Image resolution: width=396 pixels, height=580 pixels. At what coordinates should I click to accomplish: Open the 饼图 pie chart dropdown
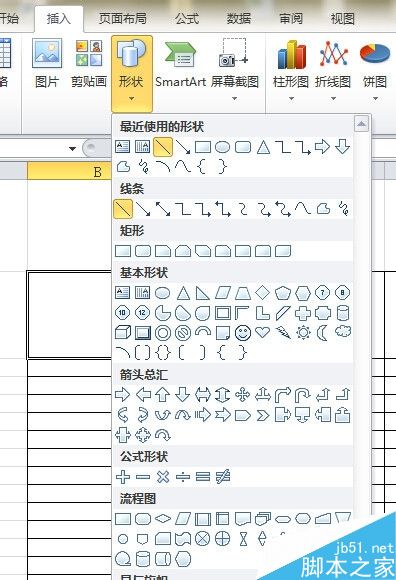(x=375, y=70)
